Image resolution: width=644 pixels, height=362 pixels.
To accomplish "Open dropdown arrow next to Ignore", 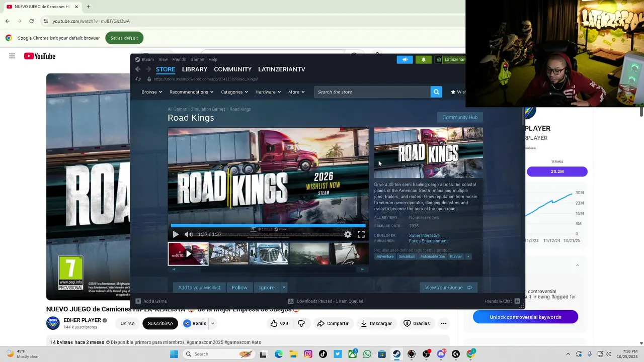I will click(284, 288).
